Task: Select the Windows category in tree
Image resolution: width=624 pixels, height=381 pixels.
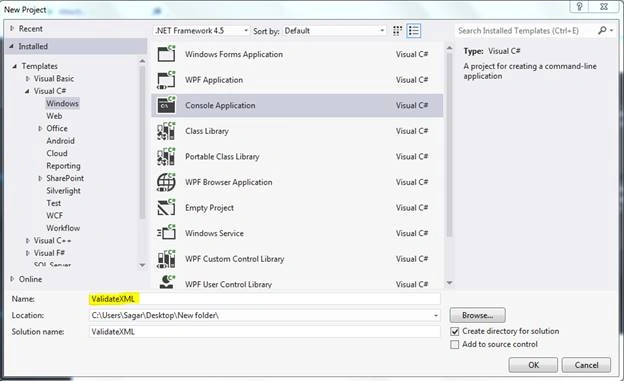Action: [62, 104]
